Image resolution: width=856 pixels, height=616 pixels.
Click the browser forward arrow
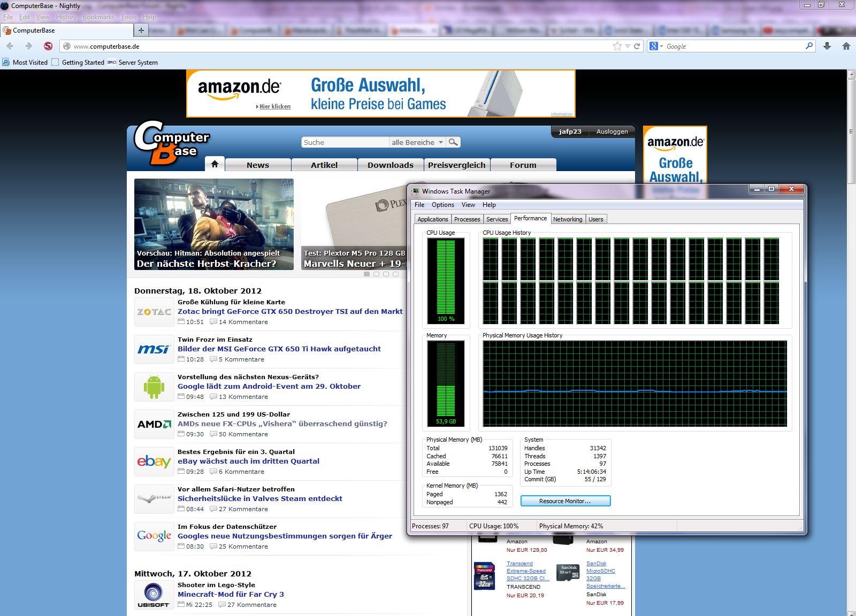29,46
